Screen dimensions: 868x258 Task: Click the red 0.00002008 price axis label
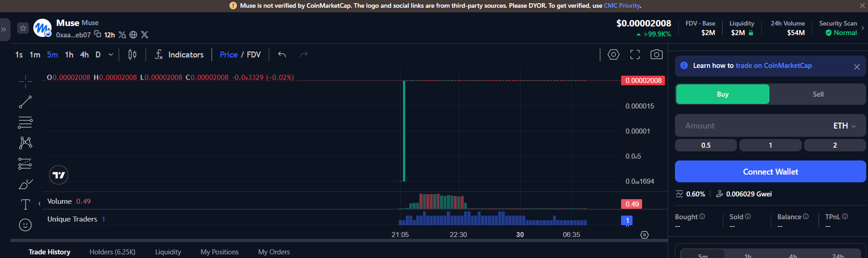(643, 81)
